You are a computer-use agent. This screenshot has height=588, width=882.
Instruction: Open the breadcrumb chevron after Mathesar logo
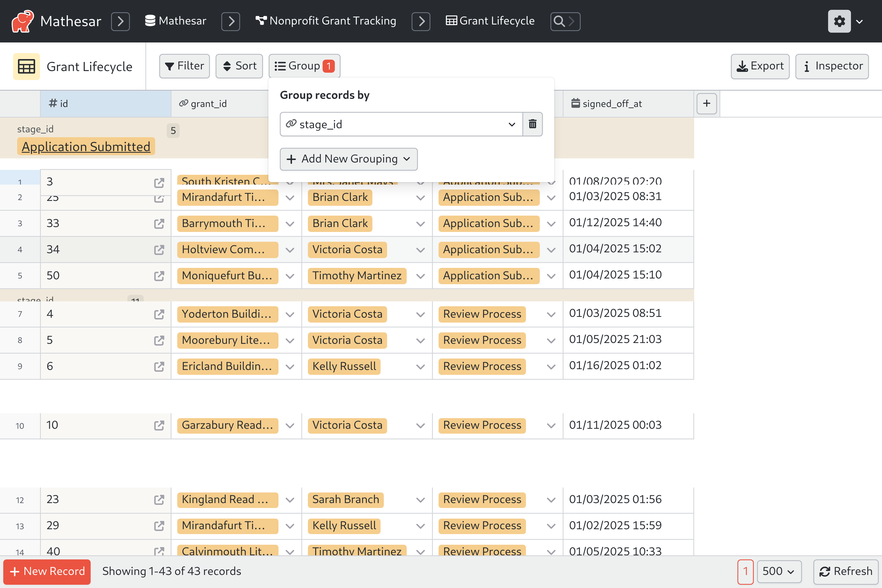coord(120,22)
